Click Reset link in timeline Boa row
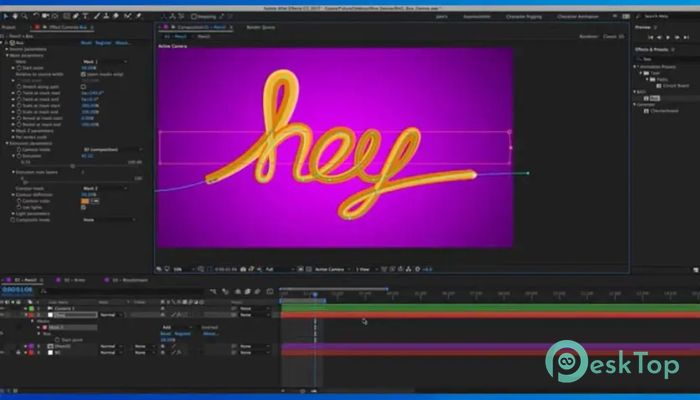The width and height of the screenshot is (700, 400). pos(165,333)
